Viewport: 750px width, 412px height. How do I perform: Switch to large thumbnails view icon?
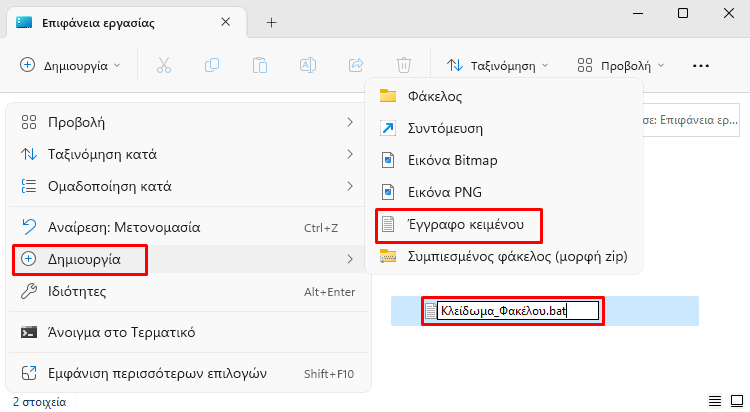click(735, 401)
